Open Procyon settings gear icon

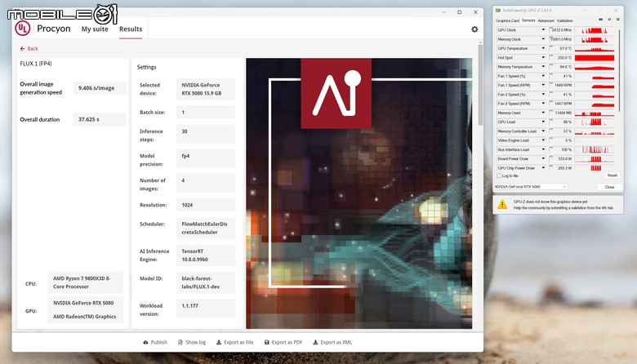click(x=474, y=29)
